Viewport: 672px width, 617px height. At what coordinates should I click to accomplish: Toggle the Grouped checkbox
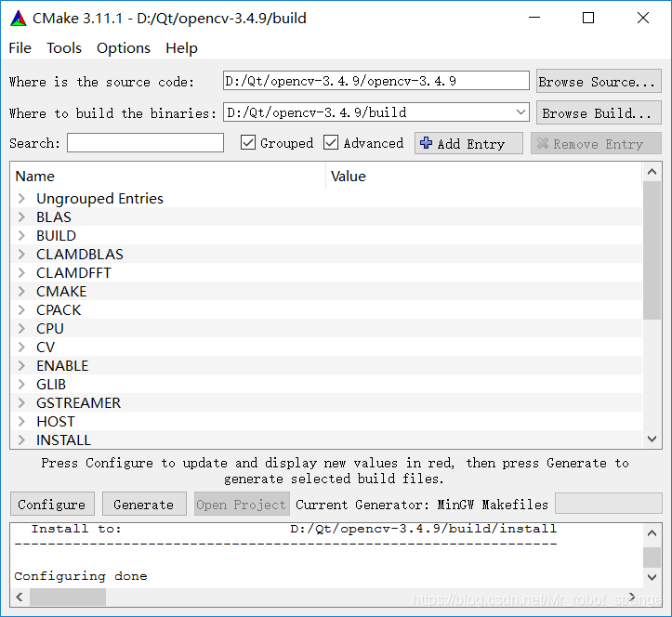pos(248,143)
